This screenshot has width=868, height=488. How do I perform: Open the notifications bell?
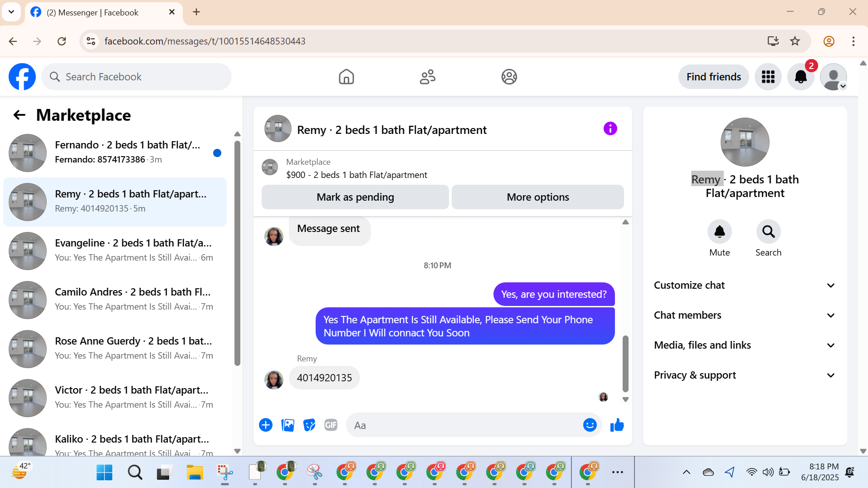800,77
